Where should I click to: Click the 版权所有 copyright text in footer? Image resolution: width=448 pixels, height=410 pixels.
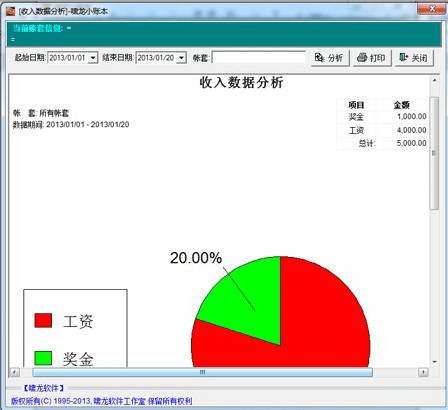[x=101, y=401]
